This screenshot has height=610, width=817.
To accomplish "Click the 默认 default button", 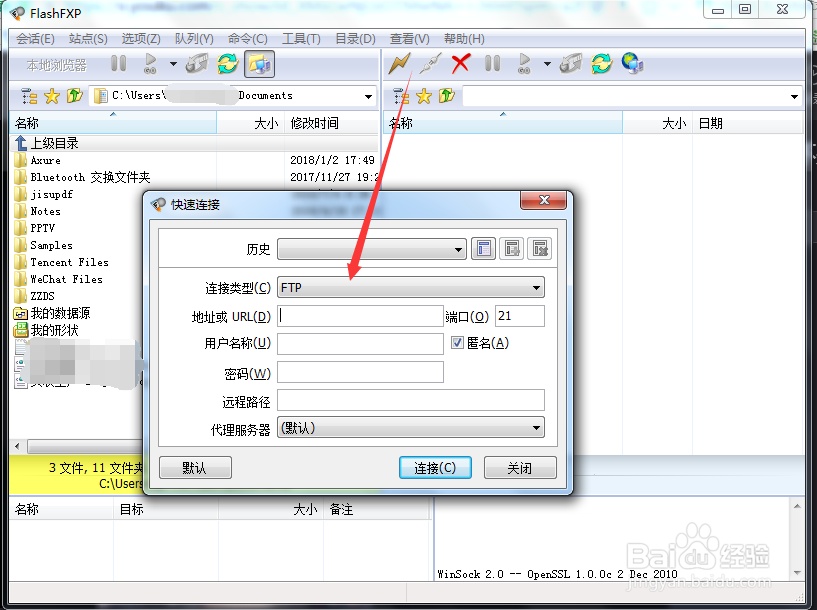I will [194, 467].
